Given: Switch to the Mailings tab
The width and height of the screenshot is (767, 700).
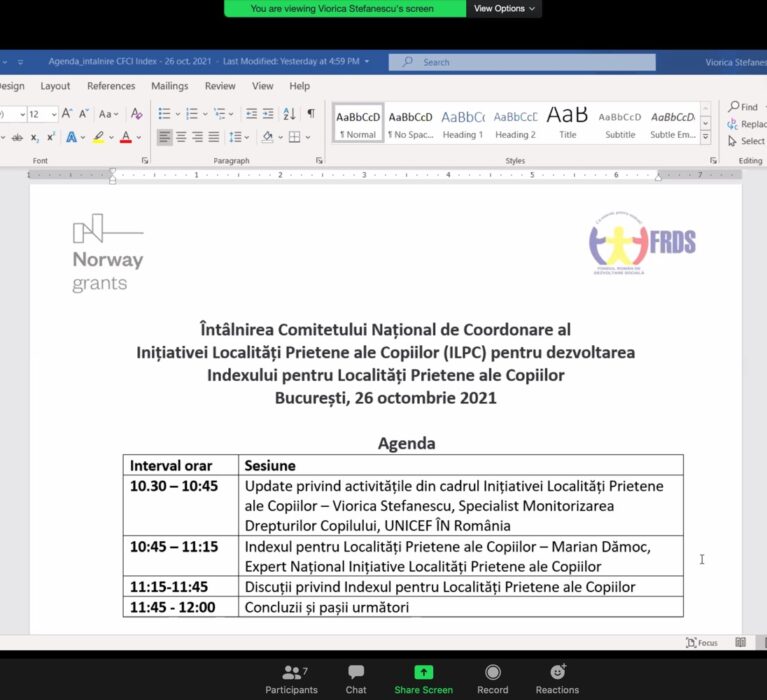Looking at the screenshot, I should (x=170, y=86).
